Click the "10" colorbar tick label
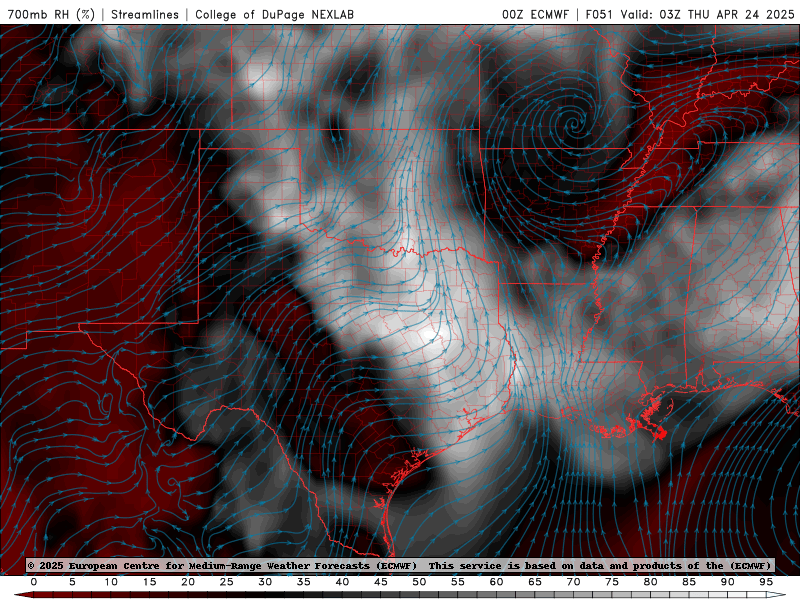The image size is (800, 600). 111,582
